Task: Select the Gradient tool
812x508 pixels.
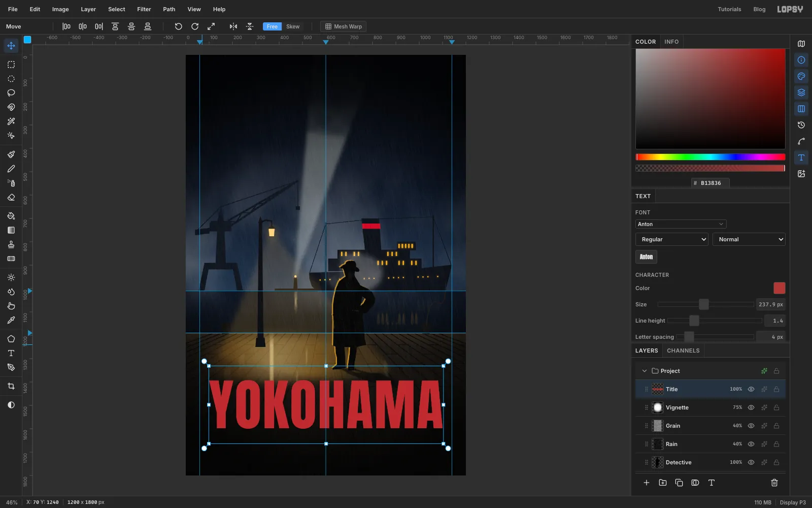Action: tap(11, 230)
